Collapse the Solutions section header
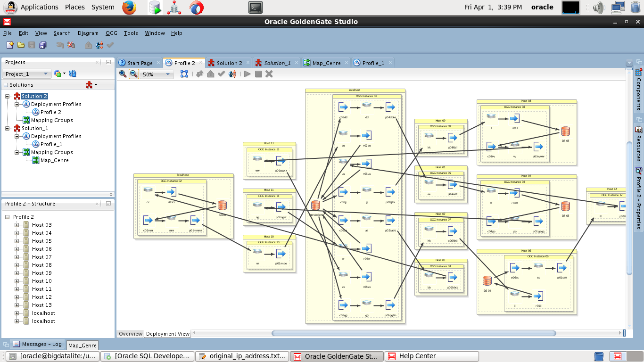 [6, 85]
